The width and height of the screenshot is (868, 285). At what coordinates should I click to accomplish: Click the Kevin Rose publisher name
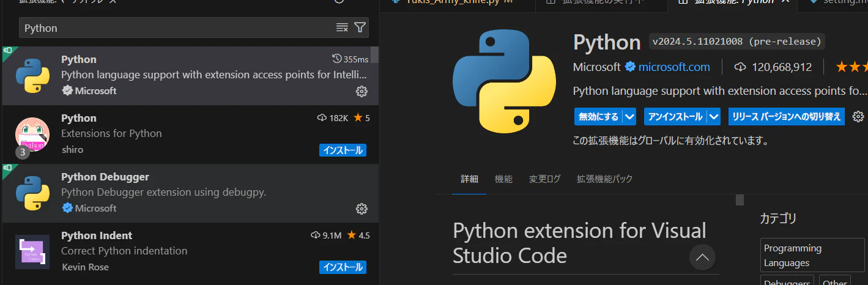[x=85, y=267]
